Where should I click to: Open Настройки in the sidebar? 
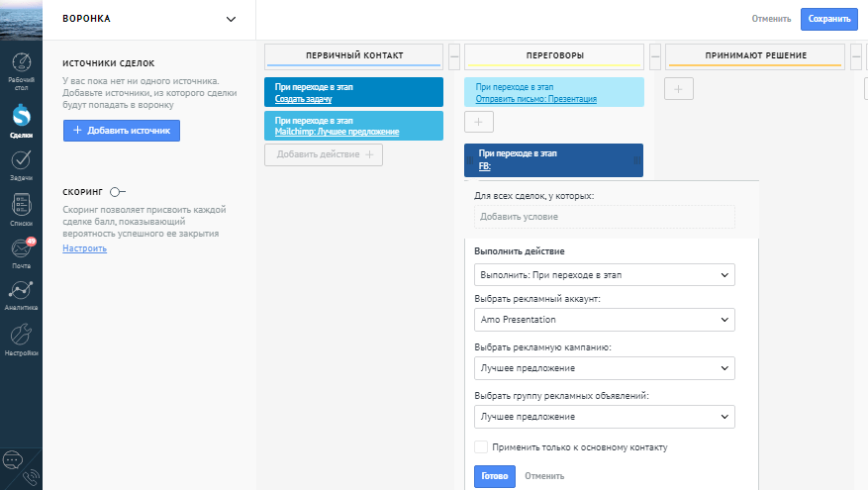click(21, 340)
